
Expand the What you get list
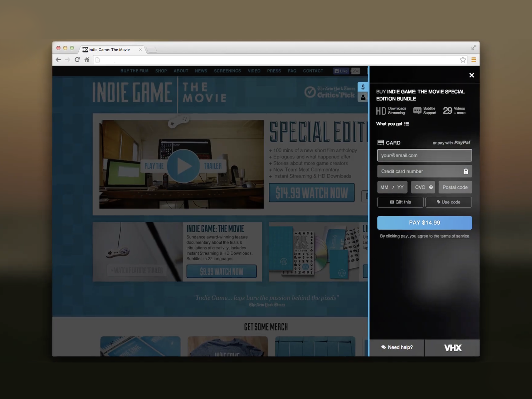click(x=392, y=124)
